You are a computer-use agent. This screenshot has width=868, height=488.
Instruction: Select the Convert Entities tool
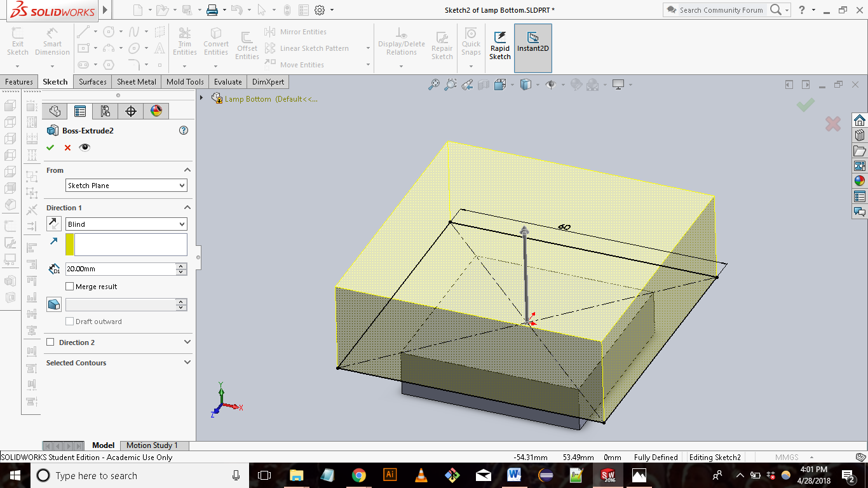pyautogui.click(x=216, y=41)
